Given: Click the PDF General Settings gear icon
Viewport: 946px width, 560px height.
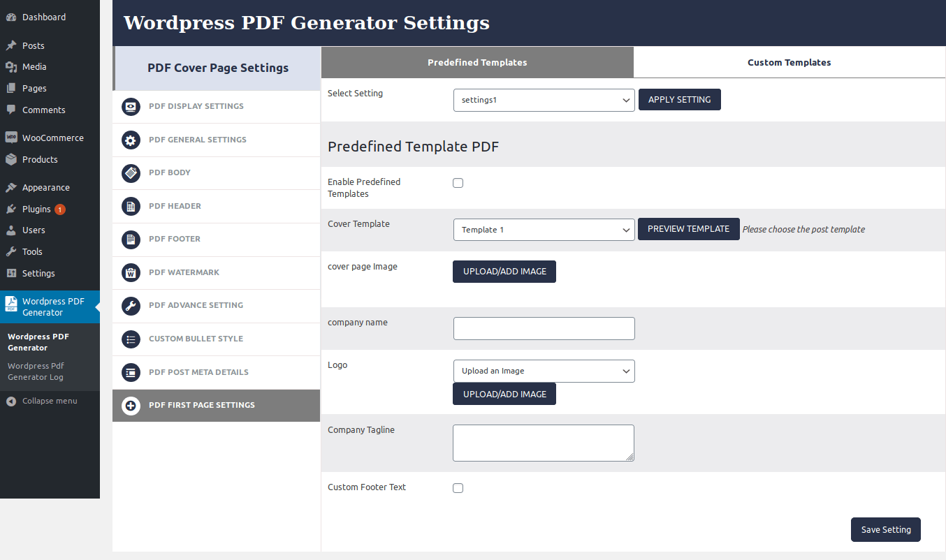Looking at the screenshot, I should pyautogui.click(x=131, y=140).
